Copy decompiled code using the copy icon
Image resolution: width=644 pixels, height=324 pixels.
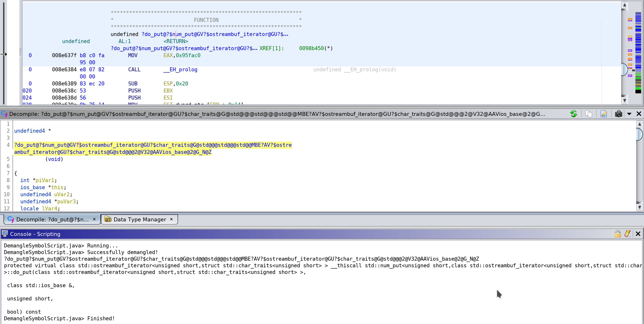[x=589, y=114]
